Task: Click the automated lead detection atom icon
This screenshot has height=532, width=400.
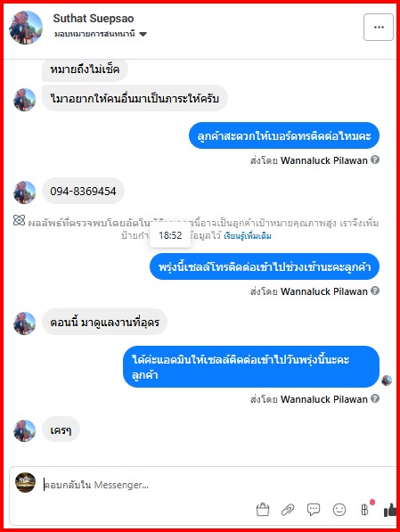Action: (x=19, y=220)
